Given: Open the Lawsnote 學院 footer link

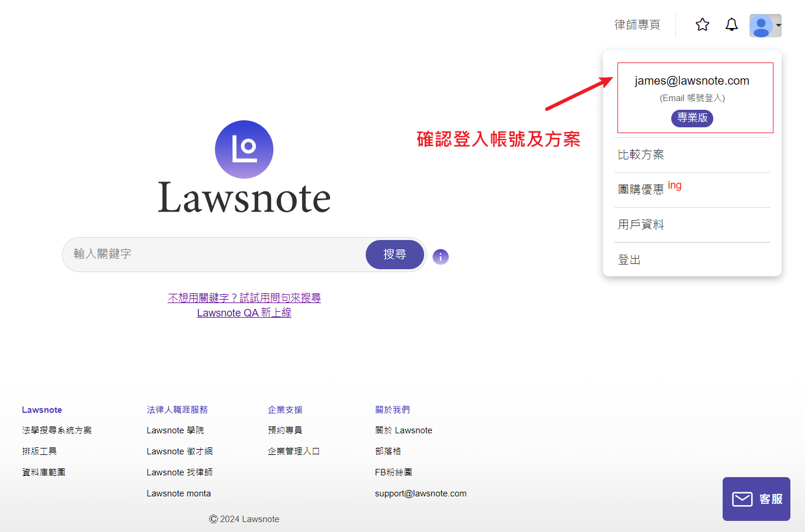Looking at the screenshot, I should 175,430.
